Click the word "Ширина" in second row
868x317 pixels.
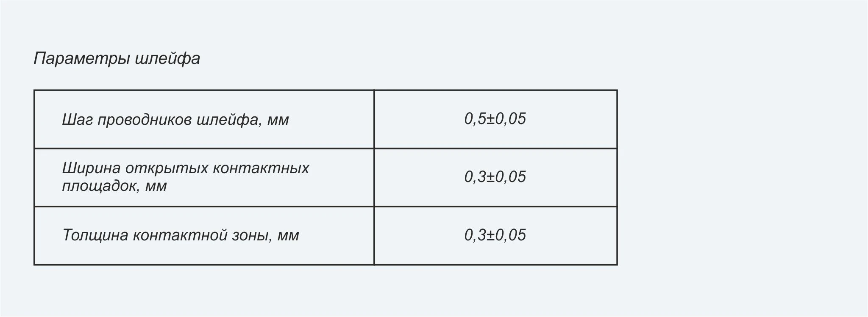(91, 168)
